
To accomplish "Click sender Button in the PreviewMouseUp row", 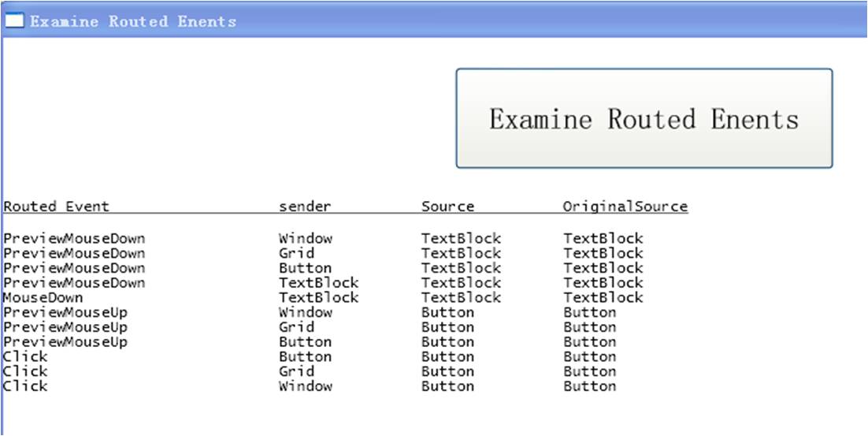I will click(305, 342).
